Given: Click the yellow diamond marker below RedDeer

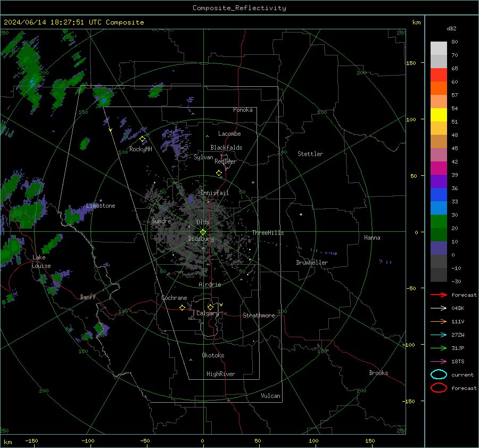Looking at the screenshot, I should coord(219,173).
